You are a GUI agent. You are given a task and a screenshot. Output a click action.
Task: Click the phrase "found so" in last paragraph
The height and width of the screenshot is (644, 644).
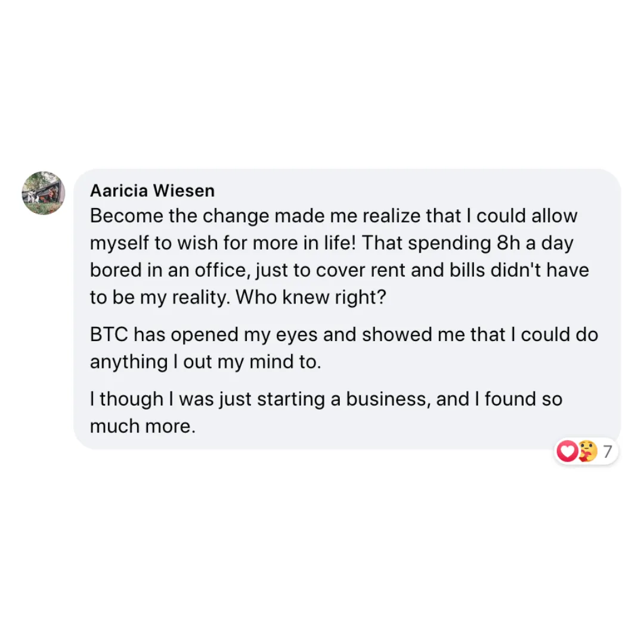click(524, 399)
